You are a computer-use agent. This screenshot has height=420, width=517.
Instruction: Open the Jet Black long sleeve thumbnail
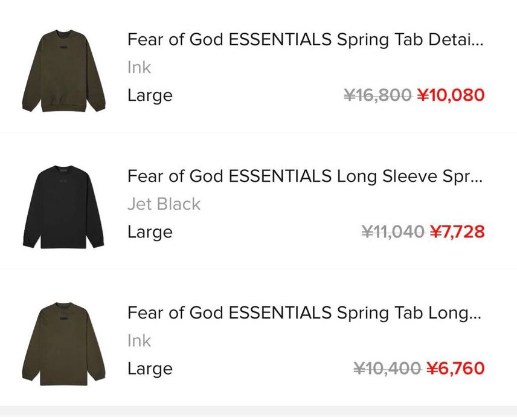coord(63,207)
